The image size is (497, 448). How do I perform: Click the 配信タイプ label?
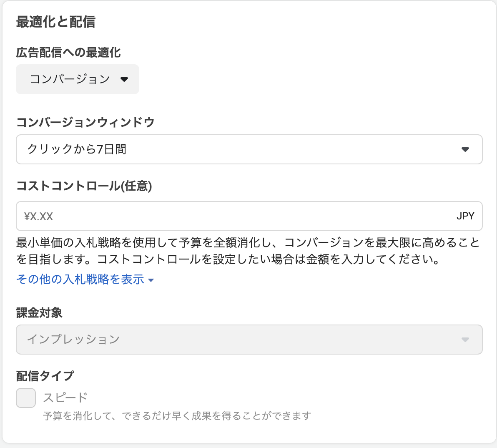[x=45, y=376]
